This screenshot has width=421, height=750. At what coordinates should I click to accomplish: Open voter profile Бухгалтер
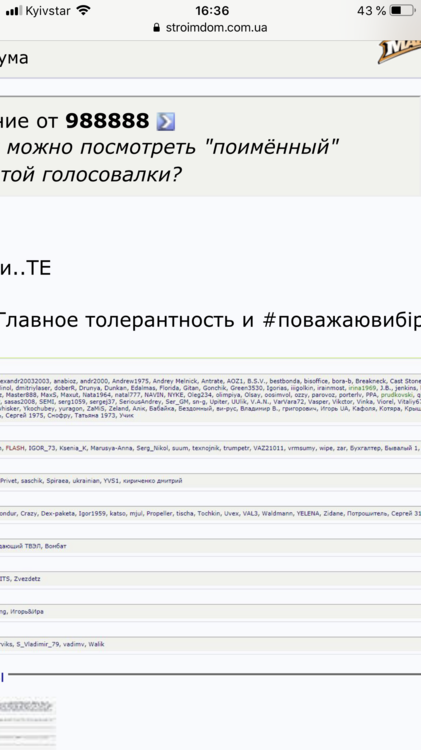[366, 448]
